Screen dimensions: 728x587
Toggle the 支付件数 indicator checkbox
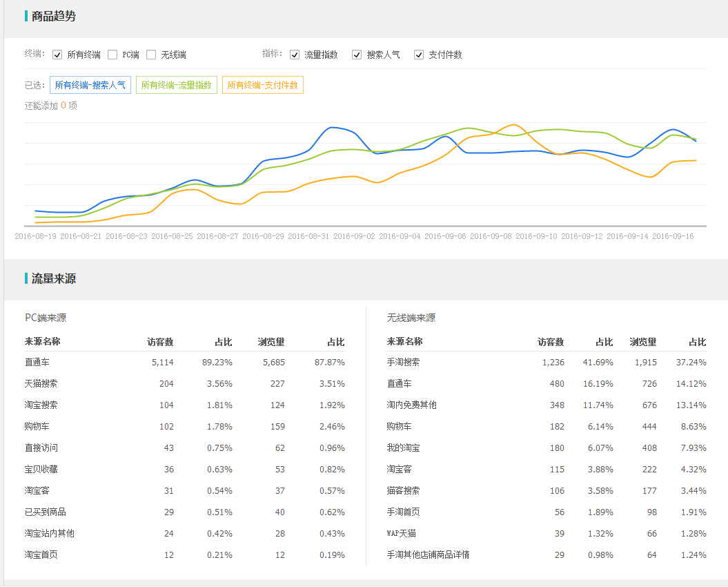tap(419, 55)
